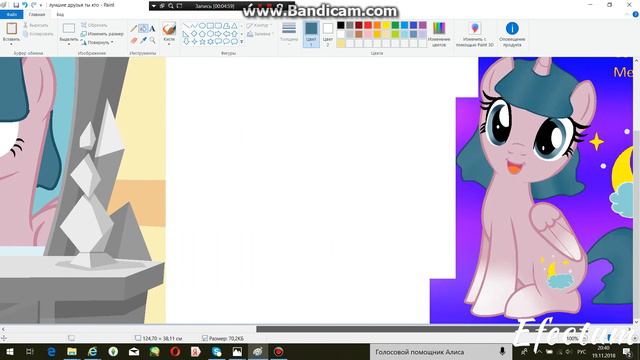Pick the purple color swatch
This screenshot has width=640, height=360.
tap(422, 25)
